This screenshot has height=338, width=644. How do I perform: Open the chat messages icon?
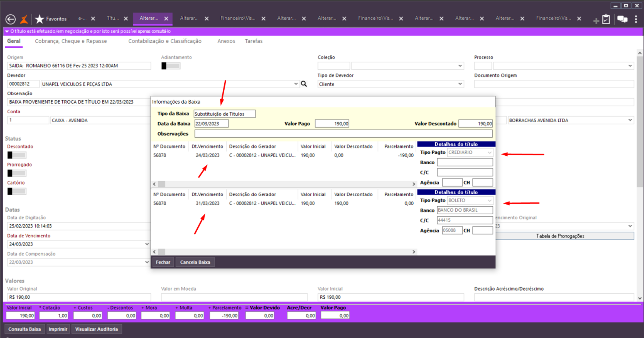(622, 19)
